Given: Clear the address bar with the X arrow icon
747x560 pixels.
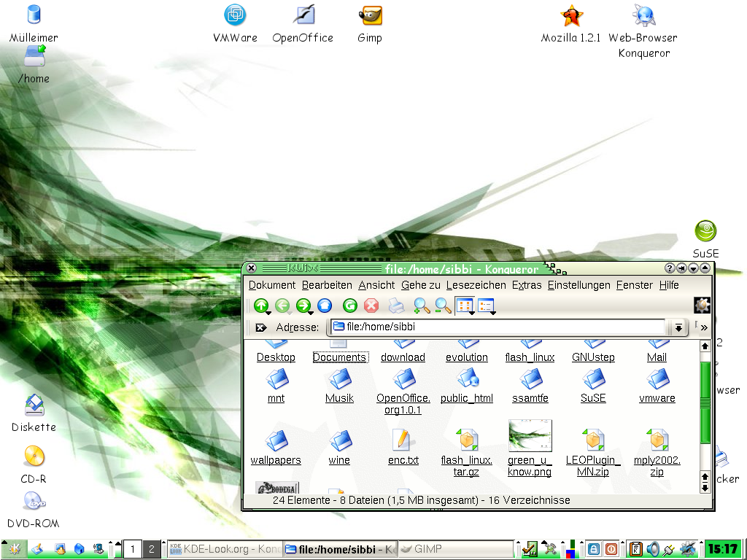Looking at the screenshot, I should pos(260,327).
